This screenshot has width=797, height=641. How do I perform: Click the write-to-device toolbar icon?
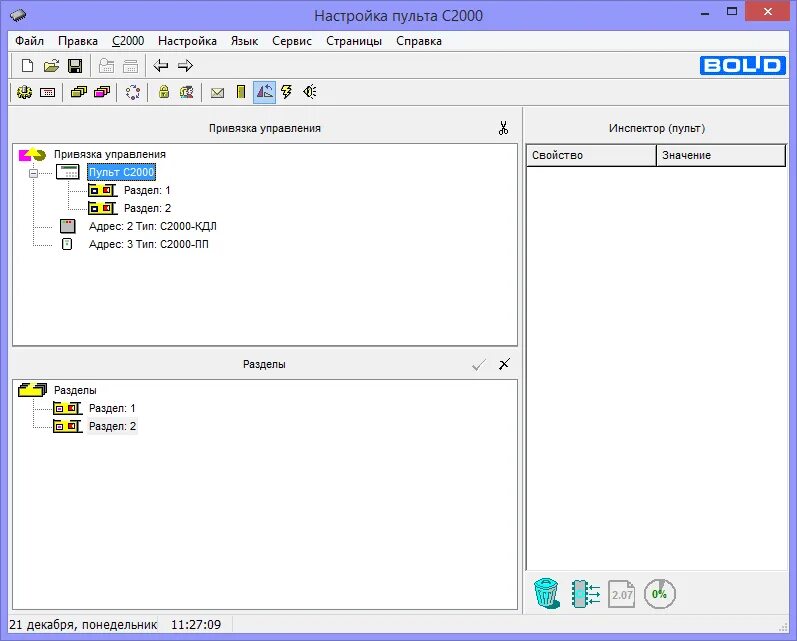tap(131, 66)
